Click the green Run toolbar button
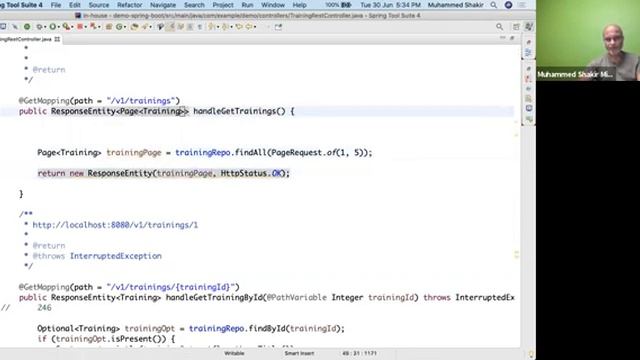Image resolution: width=640 pixels, height=360 pixels. [x=53, y=27]
